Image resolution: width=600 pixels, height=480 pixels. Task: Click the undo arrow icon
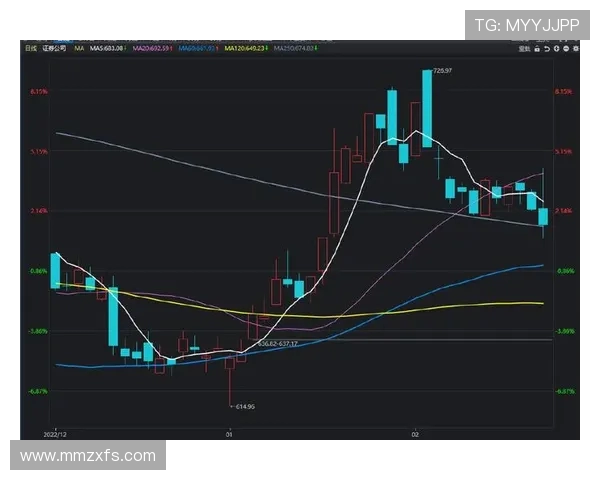547,49
